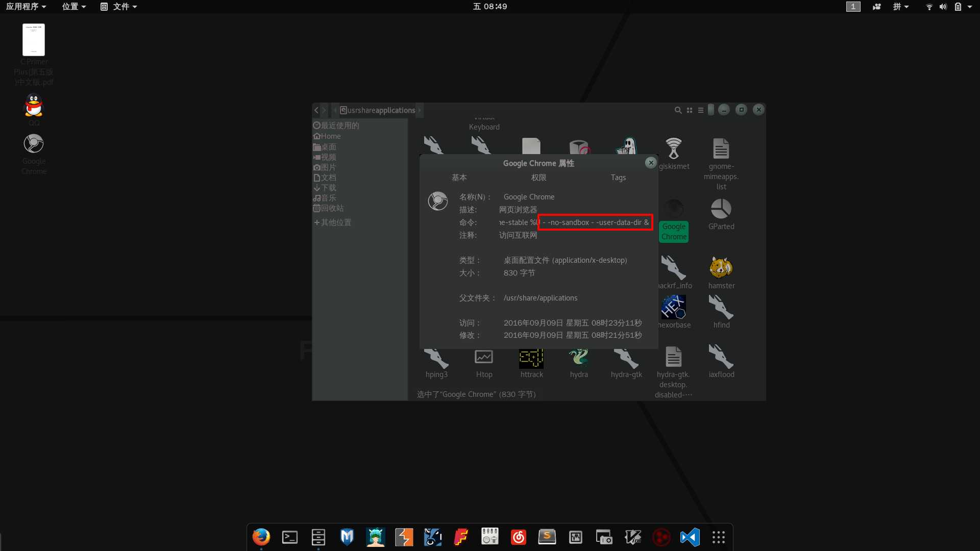Launch Burp Suite from the dock
This screenshot has width=980, height=551.
pyautogui.click(x=404, y=537)
